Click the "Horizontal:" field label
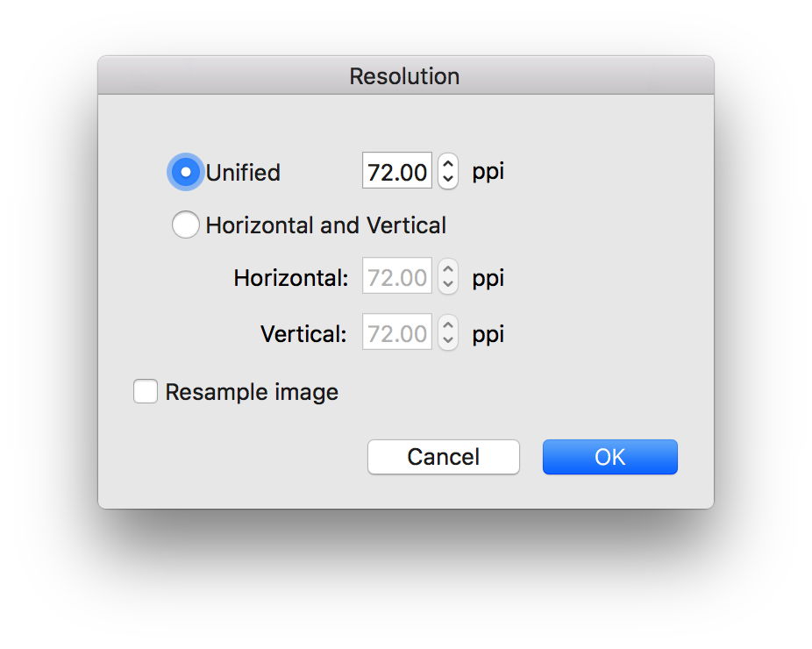 [x=291, y=279]
